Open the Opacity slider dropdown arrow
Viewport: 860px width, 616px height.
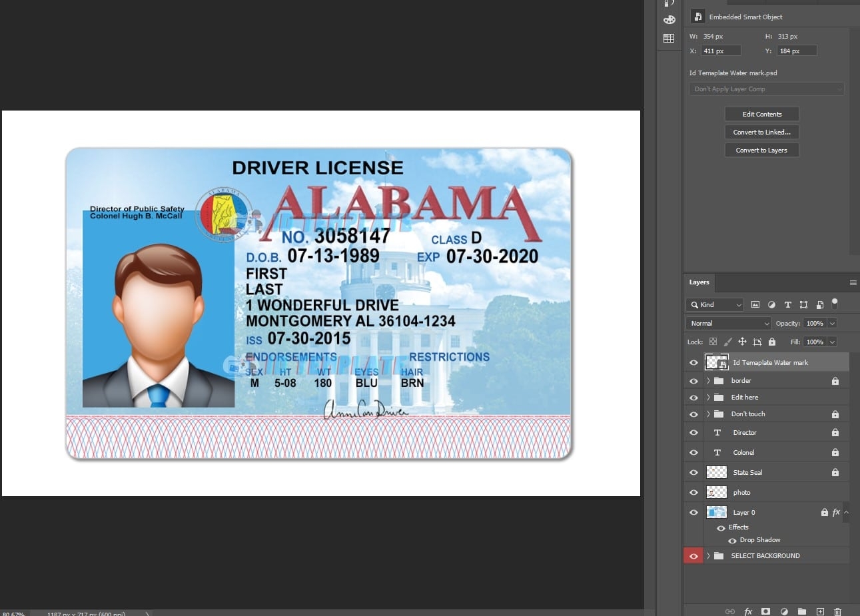(x=832, y=323)
